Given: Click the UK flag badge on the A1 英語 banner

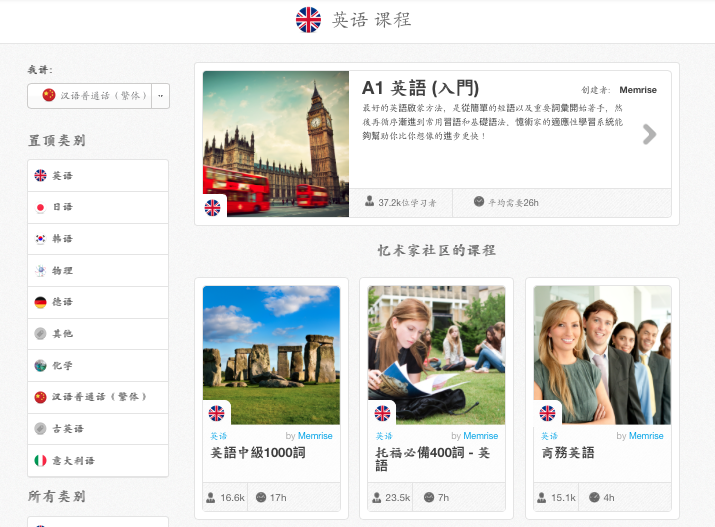Looking at the screenshot, I should point(213,207).
